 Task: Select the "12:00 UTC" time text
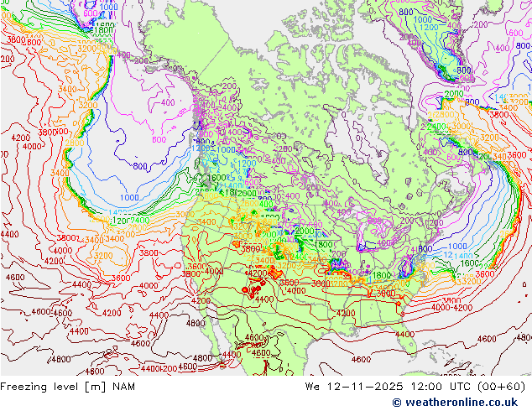(x=441, y=387)
